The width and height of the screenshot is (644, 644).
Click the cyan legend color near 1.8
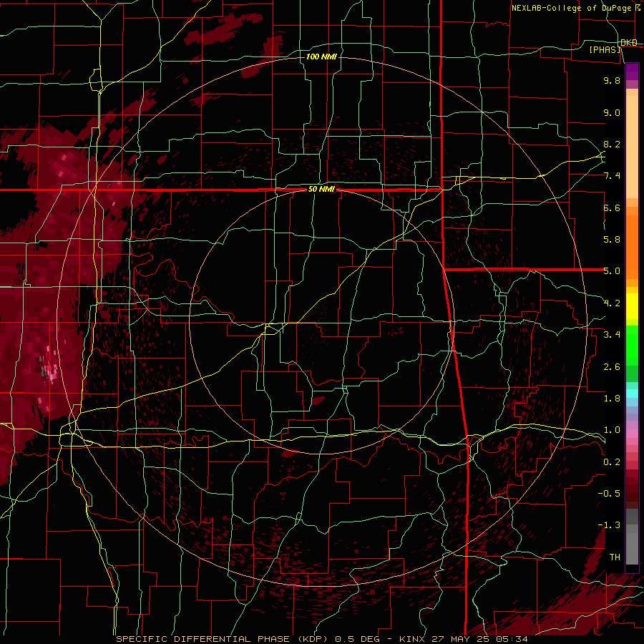tap(632, 394)
